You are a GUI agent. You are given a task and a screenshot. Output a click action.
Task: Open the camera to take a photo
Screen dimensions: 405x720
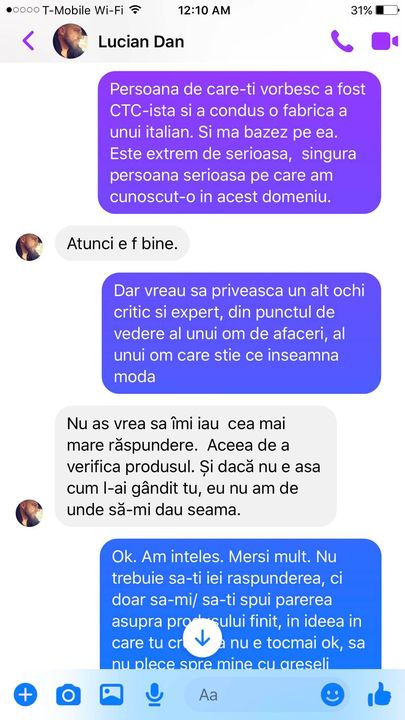tap(68, 695)
